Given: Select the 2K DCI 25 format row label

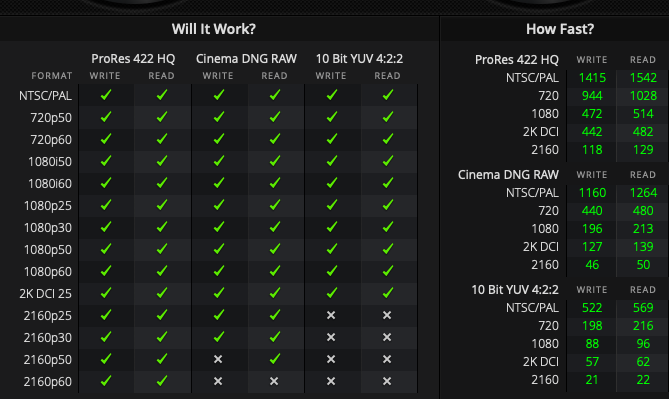Looking at the screenshot, I should [x=46, y=294].
